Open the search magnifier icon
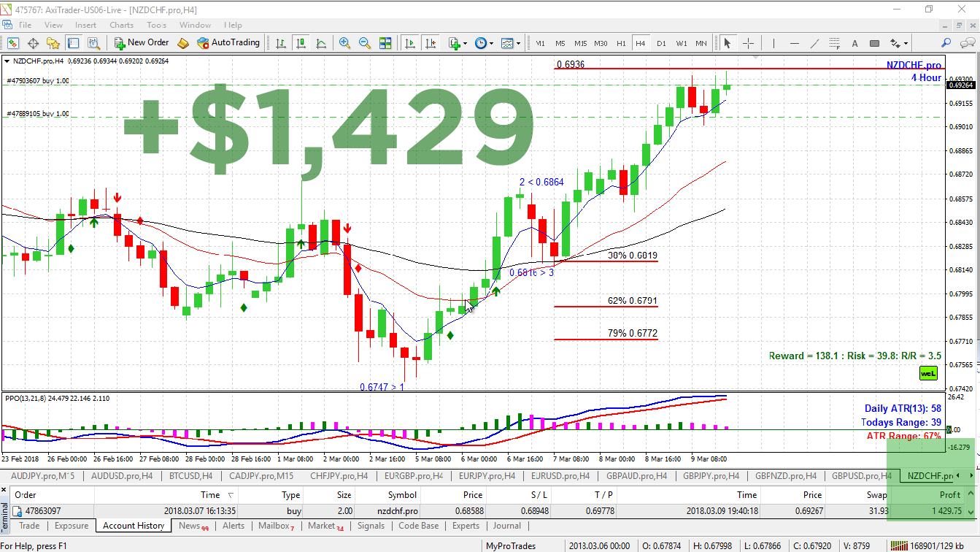Image resolution: width=980 pixels, height=552 pixels. tap(946, 43)
